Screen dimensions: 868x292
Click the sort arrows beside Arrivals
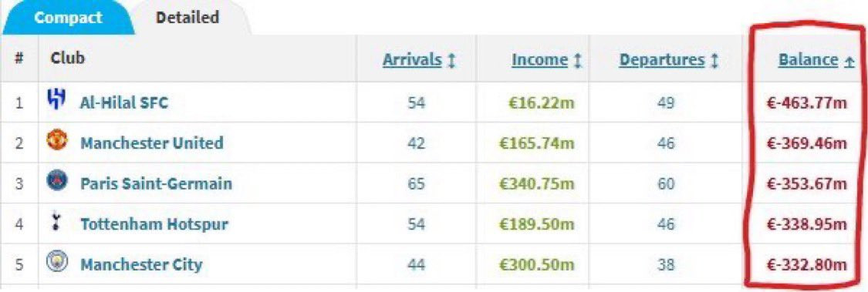click(451, 60)
